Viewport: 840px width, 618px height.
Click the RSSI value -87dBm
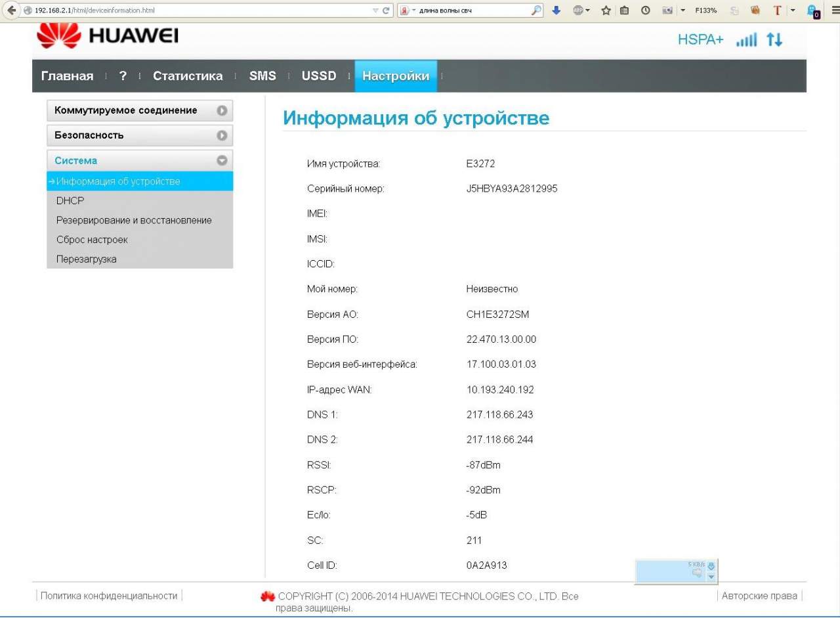point(483,466)
